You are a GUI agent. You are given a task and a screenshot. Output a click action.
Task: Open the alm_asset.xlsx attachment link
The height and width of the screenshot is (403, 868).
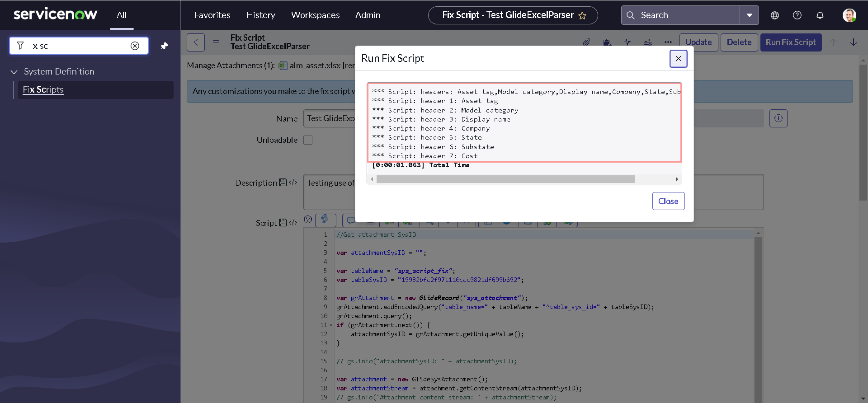coord(315,66)
